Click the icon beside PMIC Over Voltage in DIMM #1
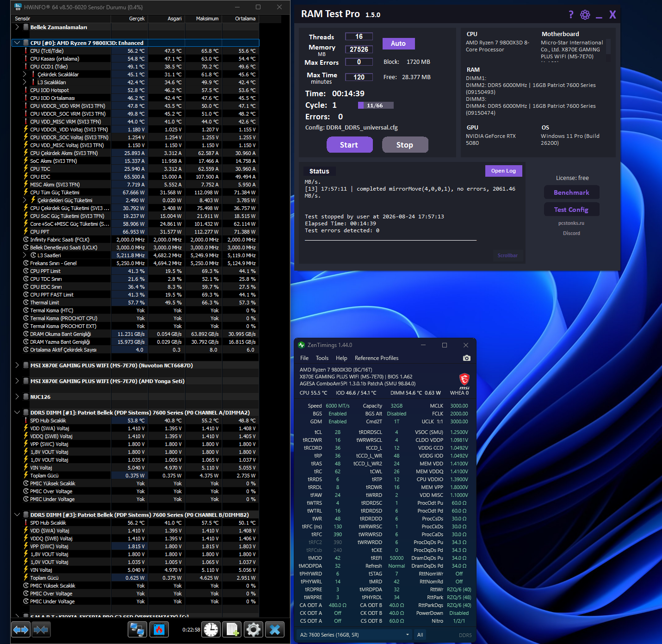 pyautogui.click(x=26, y=491)
